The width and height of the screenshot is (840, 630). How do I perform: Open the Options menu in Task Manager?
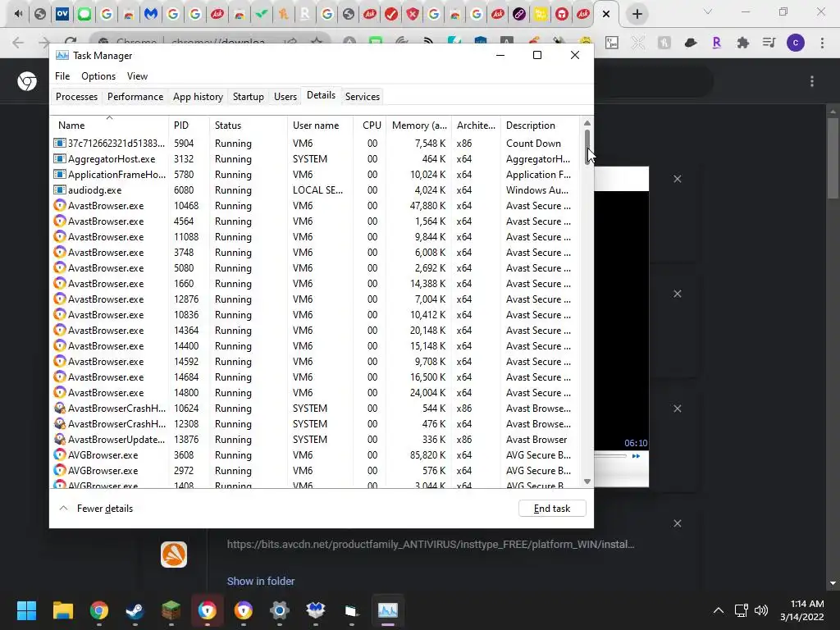98,76
